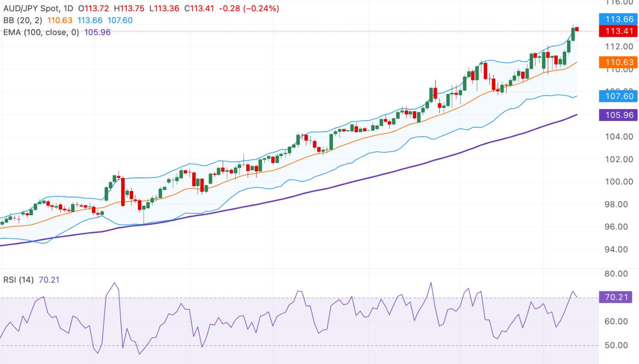
Task: Click the blue 113.66 upper band price tag
Action: pos(618,19)
